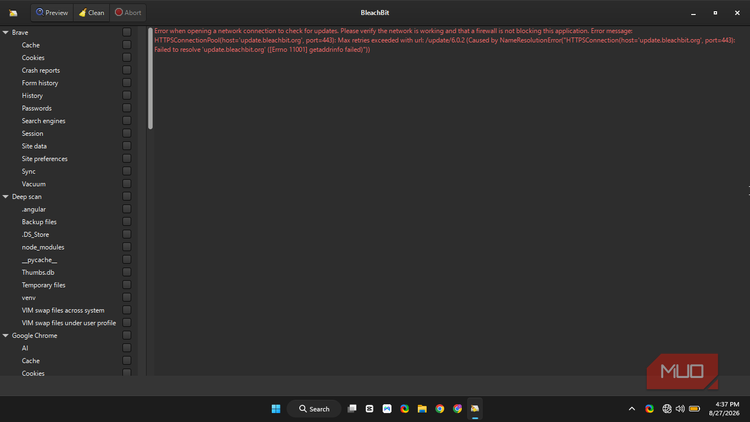Image resolution: width=750 pixels, height=422 pixels.
Task: Click the colorful swirl system tray icon
Action: click(x=649, y=409)
